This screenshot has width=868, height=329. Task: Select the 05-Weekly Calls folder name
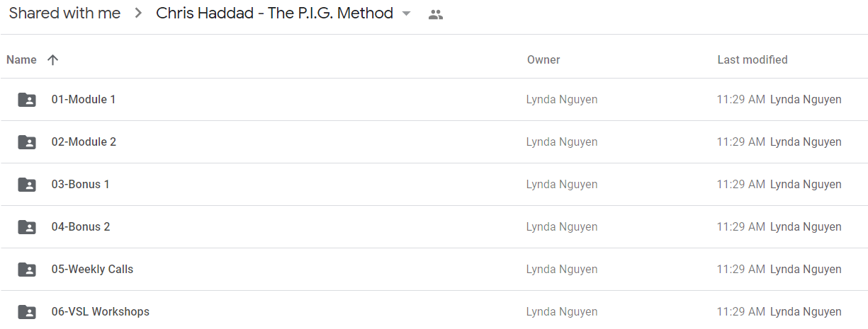pos(92,270)
